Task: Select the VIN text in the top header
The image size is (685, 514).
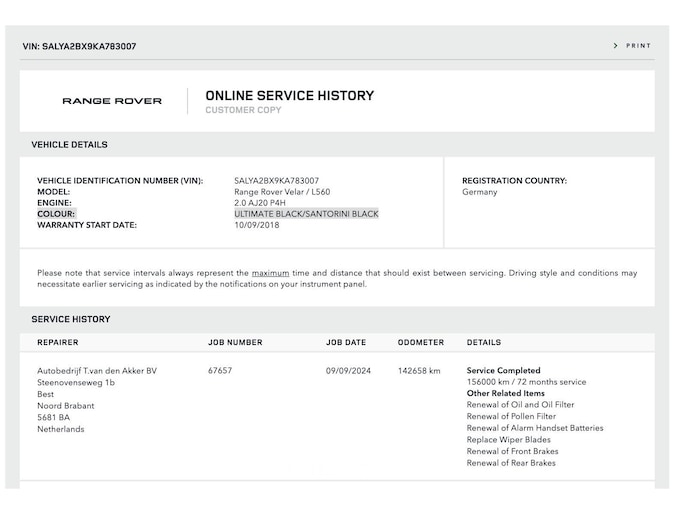Action: 79,46
